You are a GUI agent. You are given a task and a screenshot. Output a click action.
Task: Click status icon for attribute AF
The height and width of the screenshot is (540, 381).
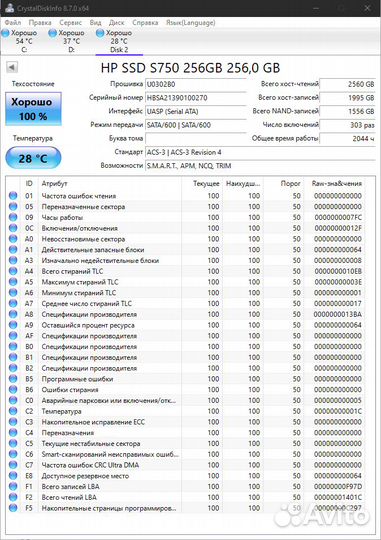[x=13, y=335]
